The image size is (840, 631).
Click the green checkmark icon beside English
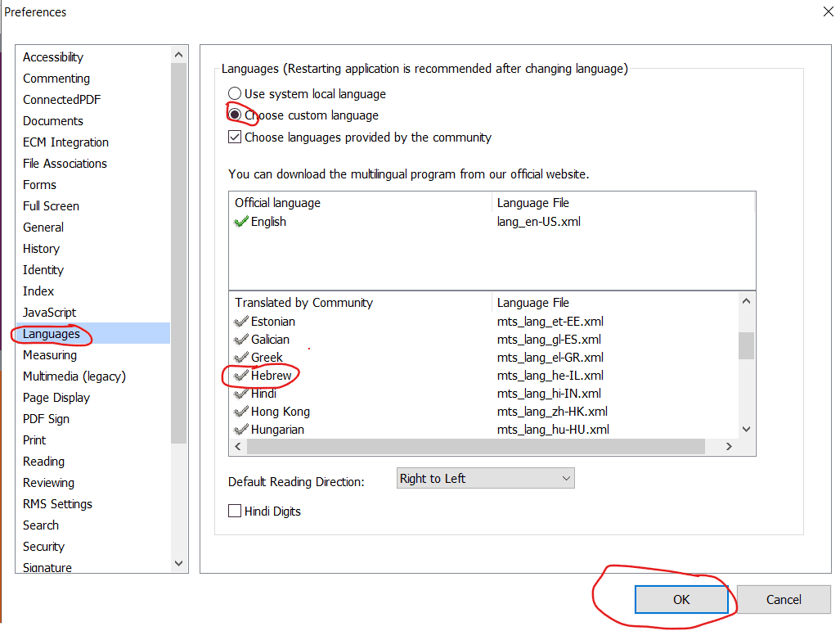tap(241, 222)
